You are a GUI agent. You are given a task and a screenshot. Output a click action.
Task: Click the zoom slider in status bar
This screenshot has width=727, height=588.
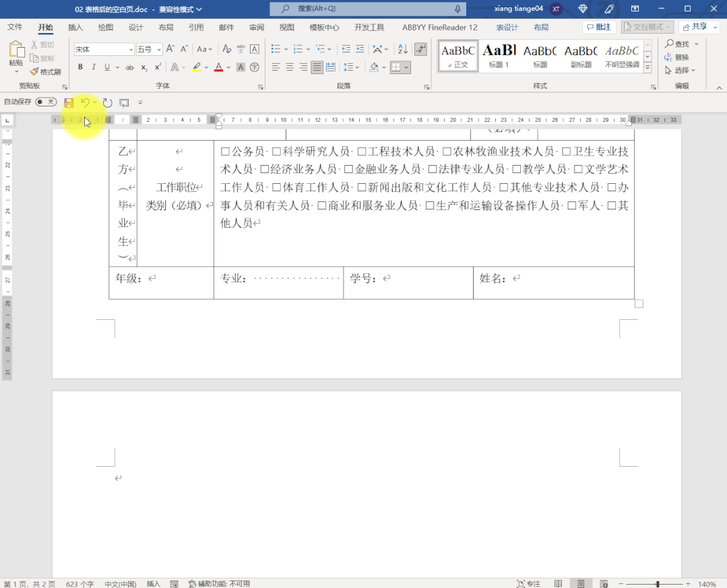[x=657, y=584]
